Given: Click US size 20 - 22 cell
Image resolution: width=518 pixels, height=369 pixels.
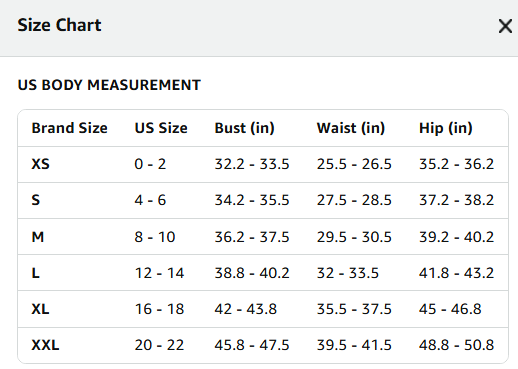Looking at the screenshot, I should click(159, 345).
